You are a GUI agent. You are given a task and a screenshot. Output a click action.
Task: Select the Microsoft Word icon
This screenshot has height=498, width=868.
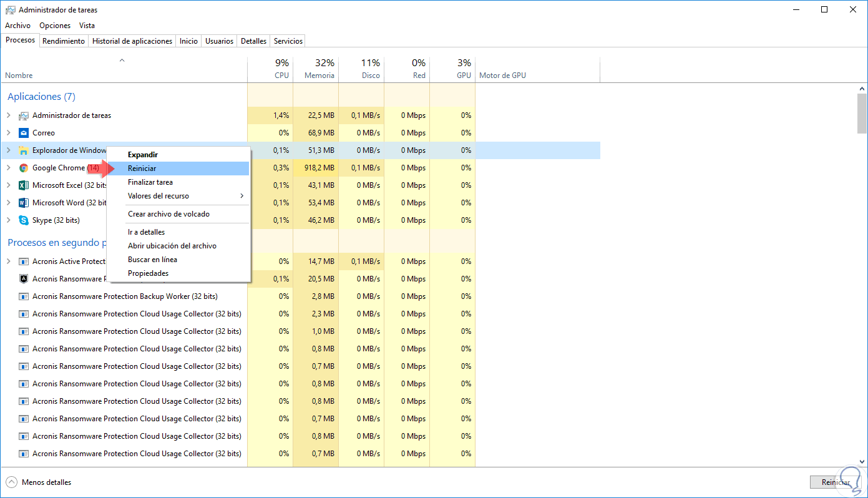[x=24, y=203]
